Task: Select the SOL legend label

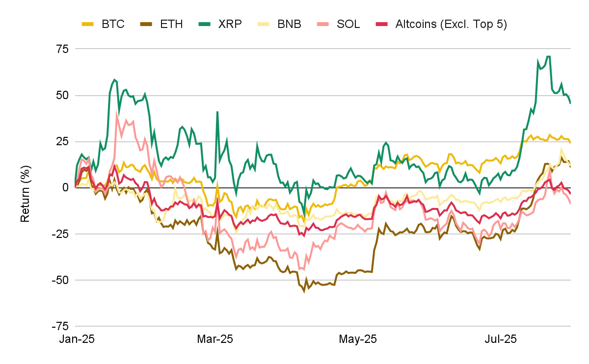Action: click(348, 24)
